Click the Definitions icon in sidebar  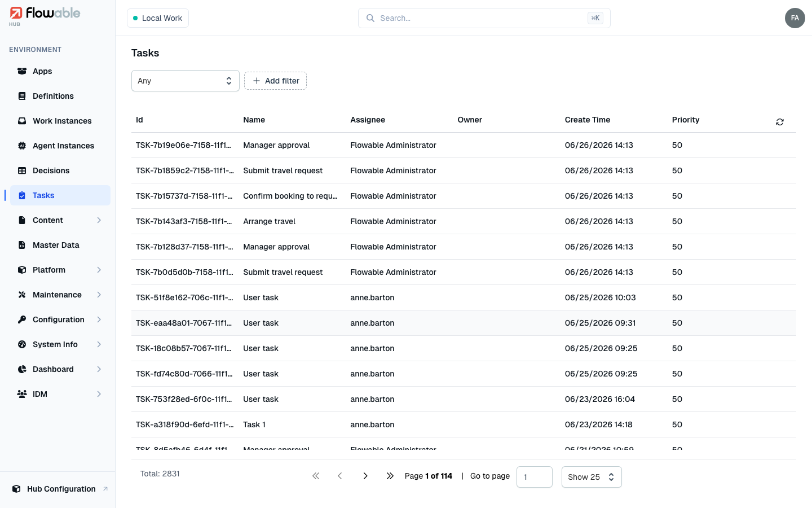pyautogui.click(x=22, y=96)
